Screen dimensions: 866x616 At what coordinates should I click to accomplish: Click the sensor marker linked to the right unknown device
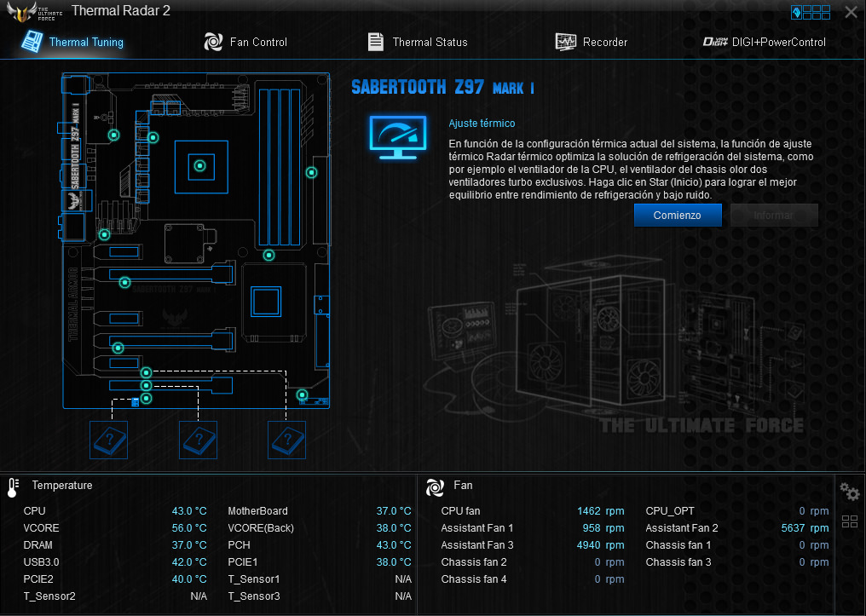146,372
